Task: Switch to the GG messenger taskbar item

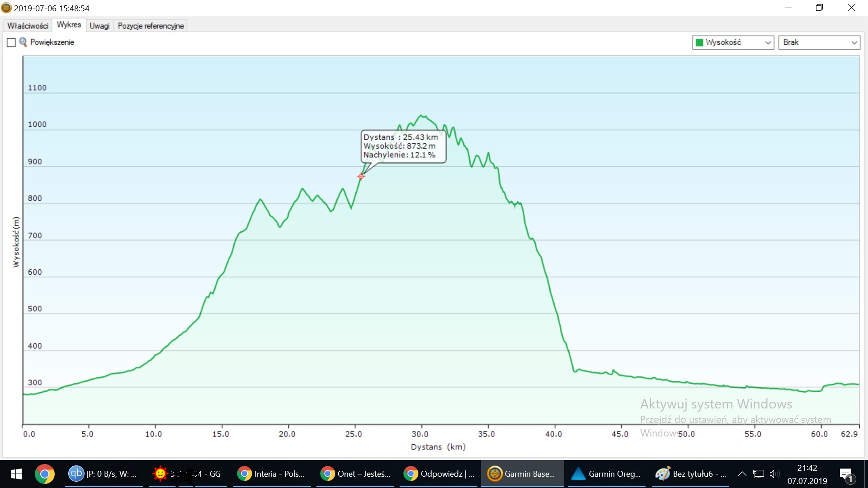Action: click(188, 474)
